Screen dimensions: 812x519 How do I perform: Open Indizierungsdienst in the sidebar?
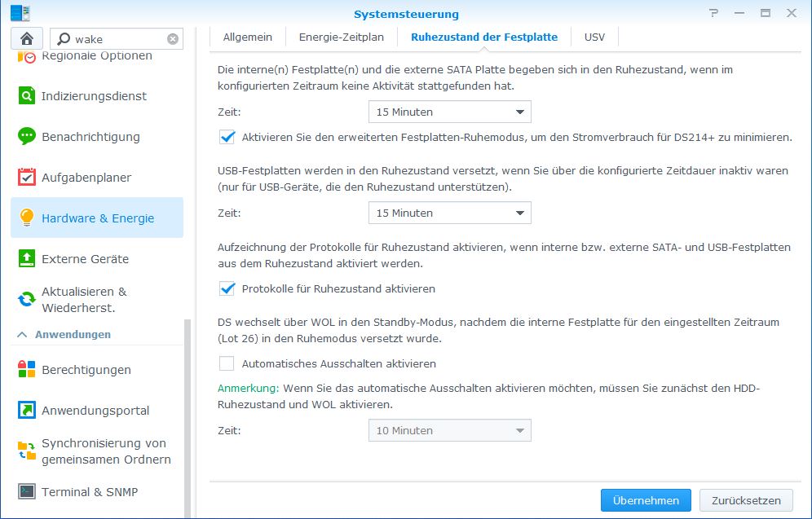pos(94,95)
